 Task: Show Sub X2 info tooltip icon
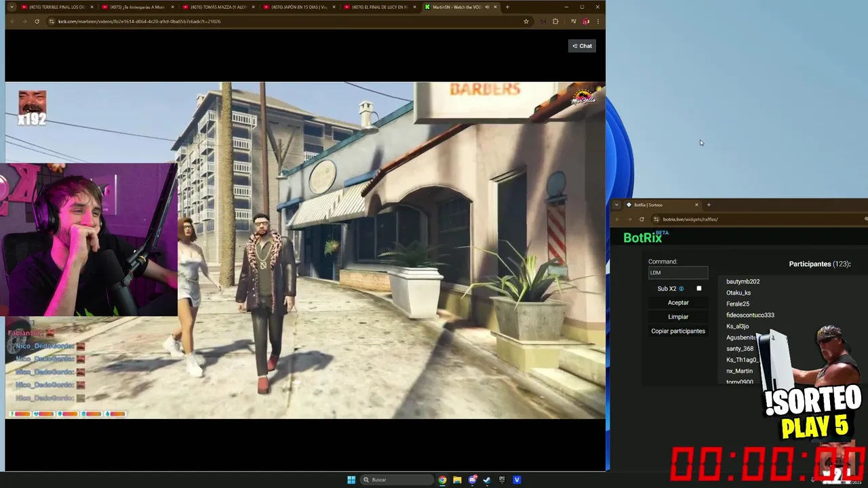(x=682, y=289)
